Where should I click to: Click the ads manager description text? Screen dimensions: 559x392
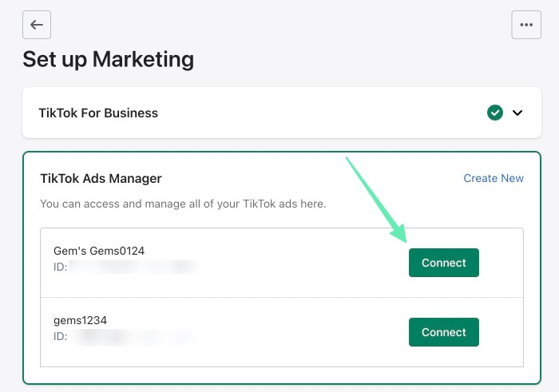tap(183, 204)
